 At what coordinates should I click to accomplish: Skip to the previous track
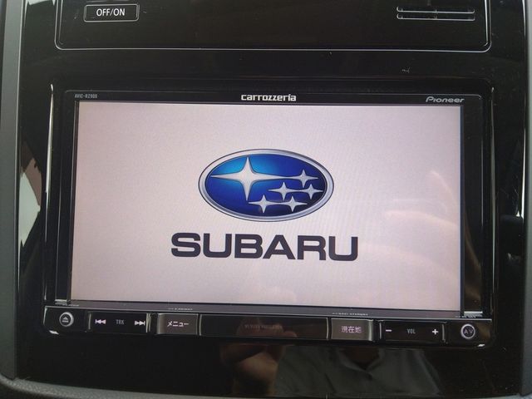(101, 322)
